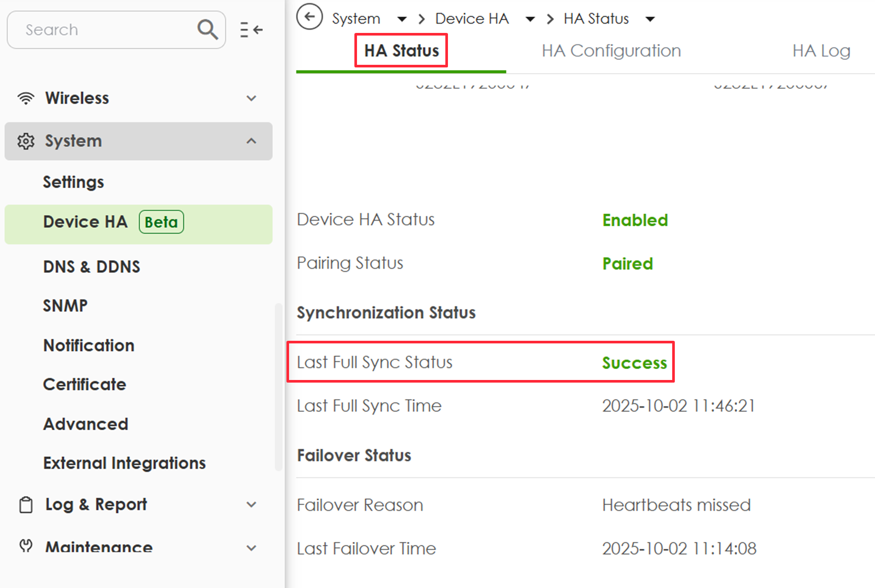The width and height of the screenshot is (875, 588).
Task: Focus the Search input field
Action: click(105, 30)
